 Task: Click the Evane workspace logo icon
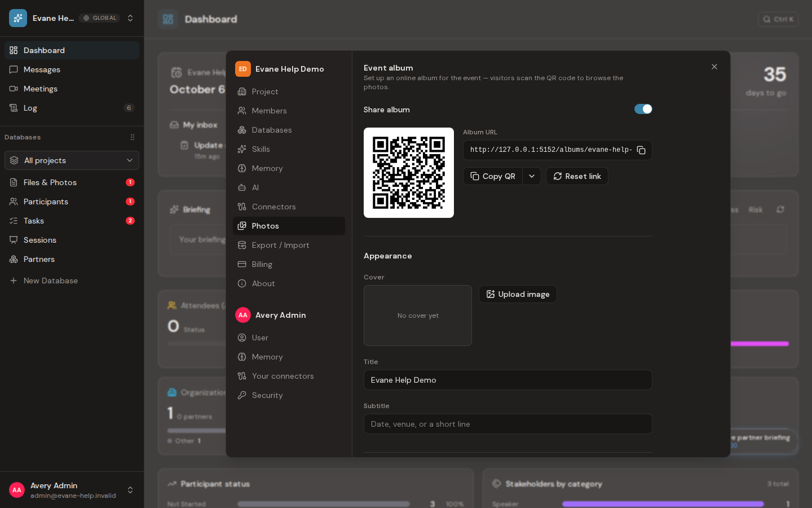[18, 18]
